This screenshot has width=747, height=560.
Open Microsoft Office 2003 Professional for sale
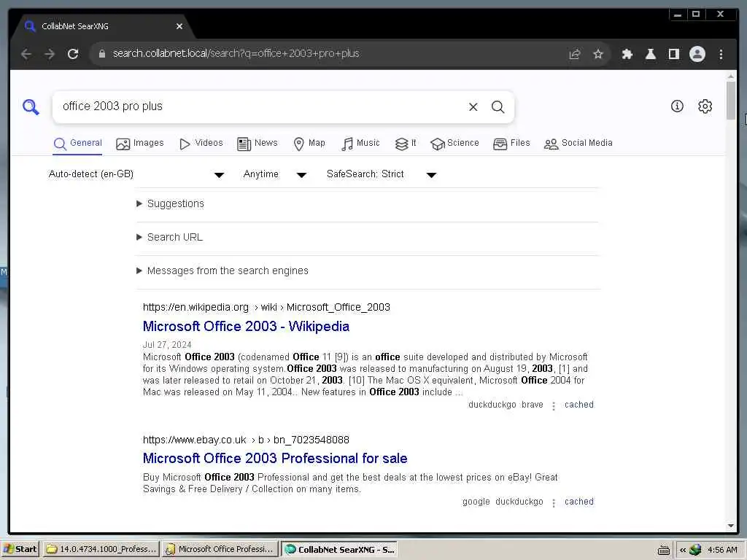275,459
